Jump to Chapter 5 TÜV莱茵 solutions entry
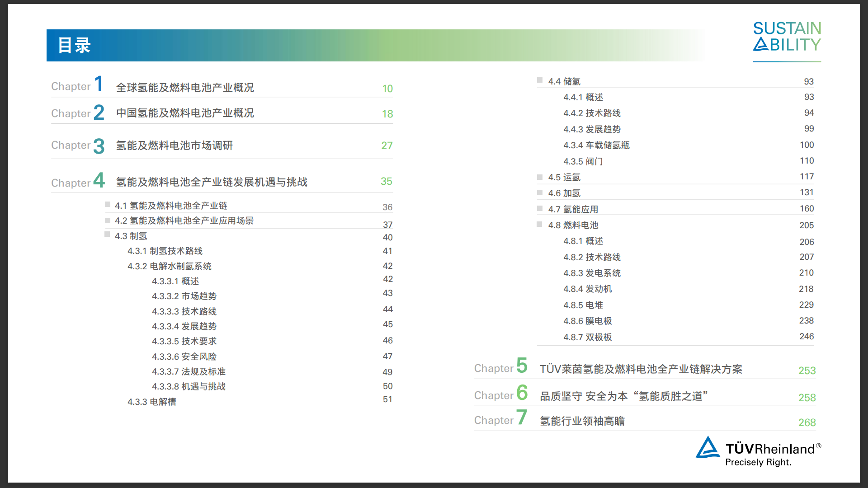This screenshot has width=868, height=488. [641, 369]
